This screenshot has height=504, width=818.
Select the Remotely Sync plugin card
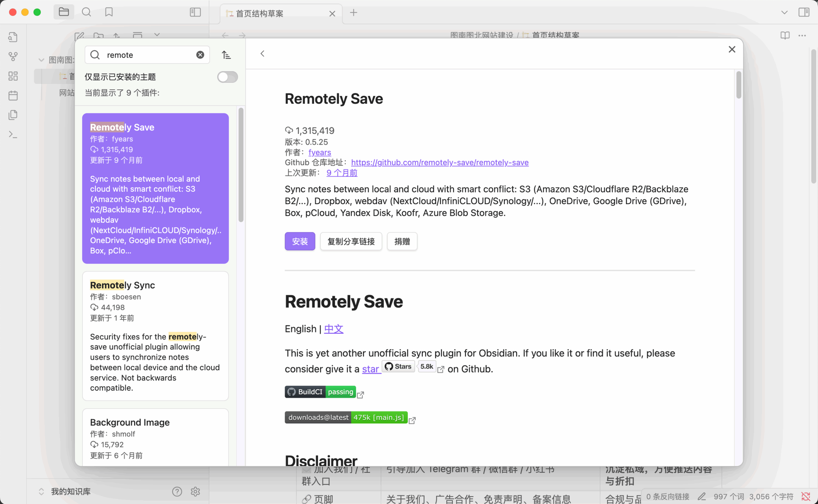[x=155, y=336]
